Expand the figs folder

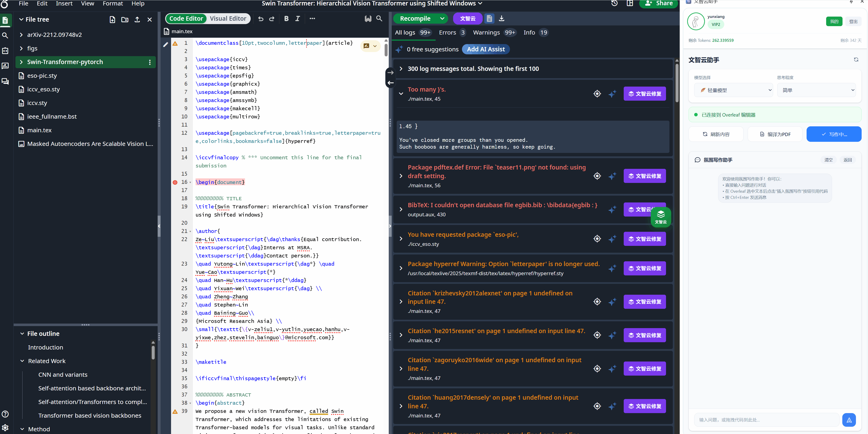(x=21, y=48)
